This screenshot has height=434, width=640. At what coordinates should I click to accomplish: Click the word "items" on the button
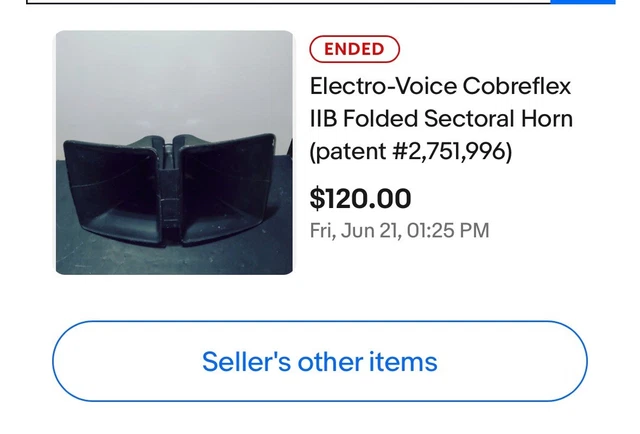[x=407, y=361]
